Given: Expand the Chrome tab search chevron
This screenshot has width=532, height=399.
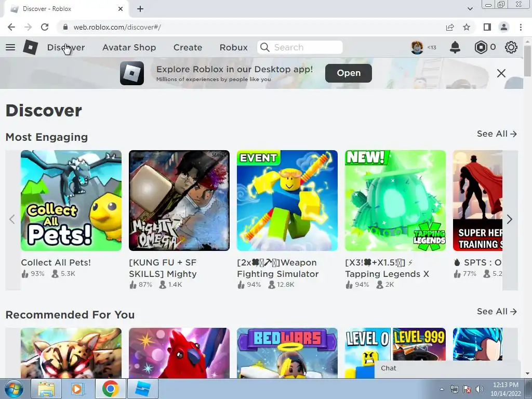Looking at the screenshot, I should pos(470,9).
